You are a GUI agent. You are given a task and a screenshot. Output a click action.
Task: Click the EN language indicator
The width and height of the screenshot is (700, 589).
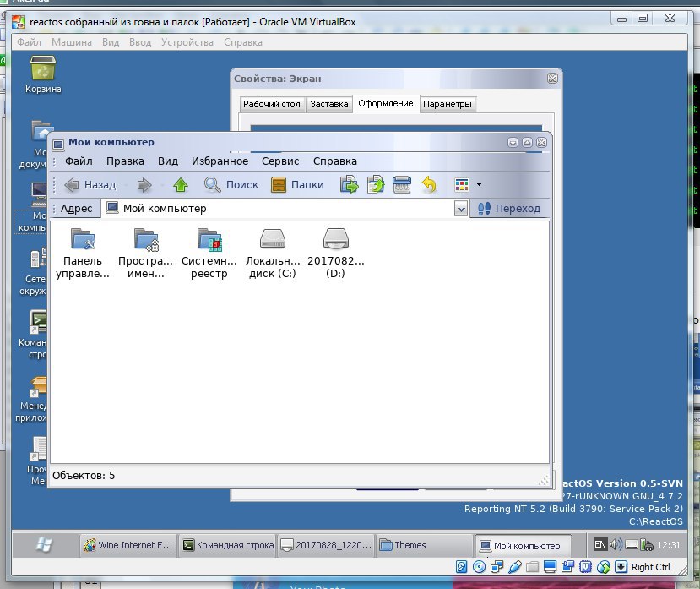[x=600, y=544]
